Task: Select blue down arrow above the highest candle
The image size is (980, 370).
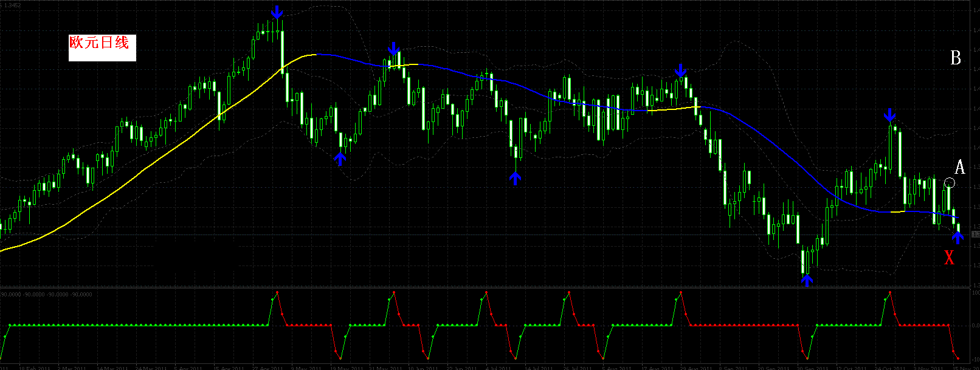Action: pyautogui.click(x=277, y=12)
